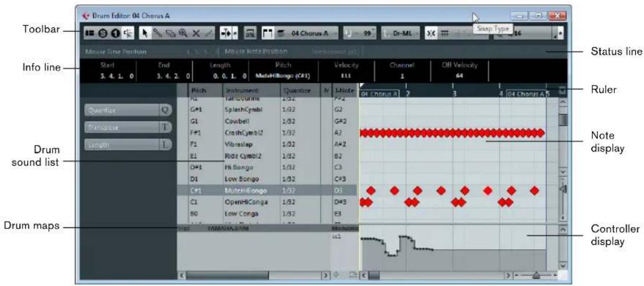Select the Mute X tool
Screen dimensions: 644x286
click(x=197, y=34)
